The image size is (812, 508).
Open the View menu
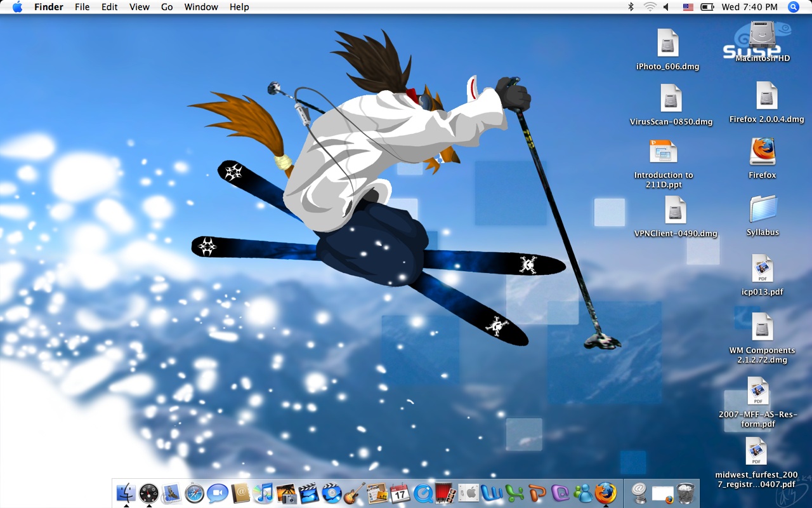click(140, 7)
